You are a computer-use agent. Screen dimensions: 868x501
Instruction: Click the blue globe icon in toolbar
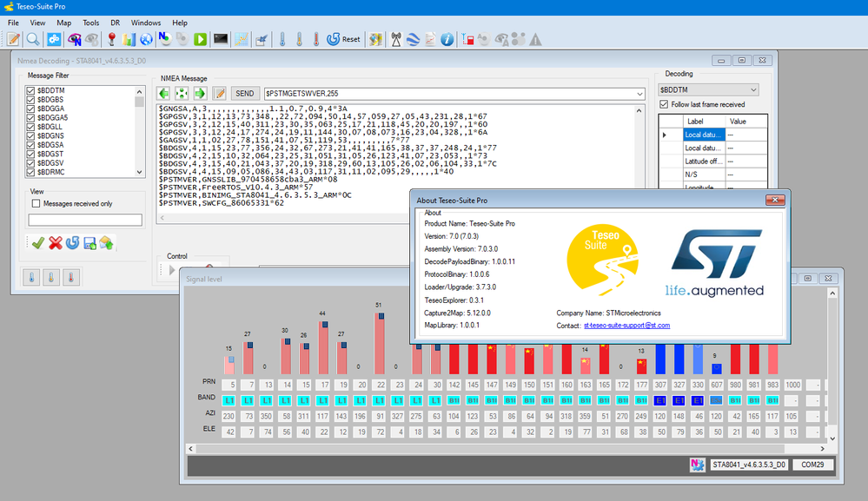(146, 39)
